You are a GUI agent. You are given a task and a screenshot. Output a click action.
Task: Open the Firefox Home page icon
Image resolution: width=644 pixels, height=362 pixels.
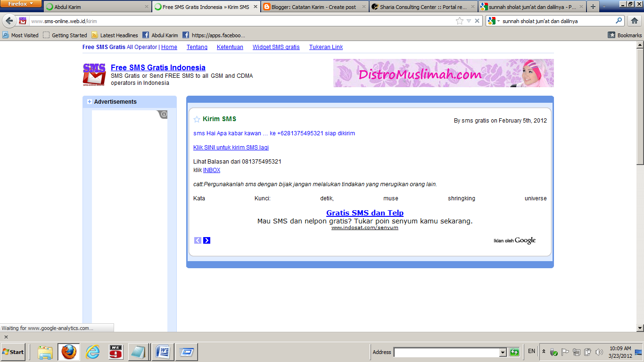click(635, 21)
